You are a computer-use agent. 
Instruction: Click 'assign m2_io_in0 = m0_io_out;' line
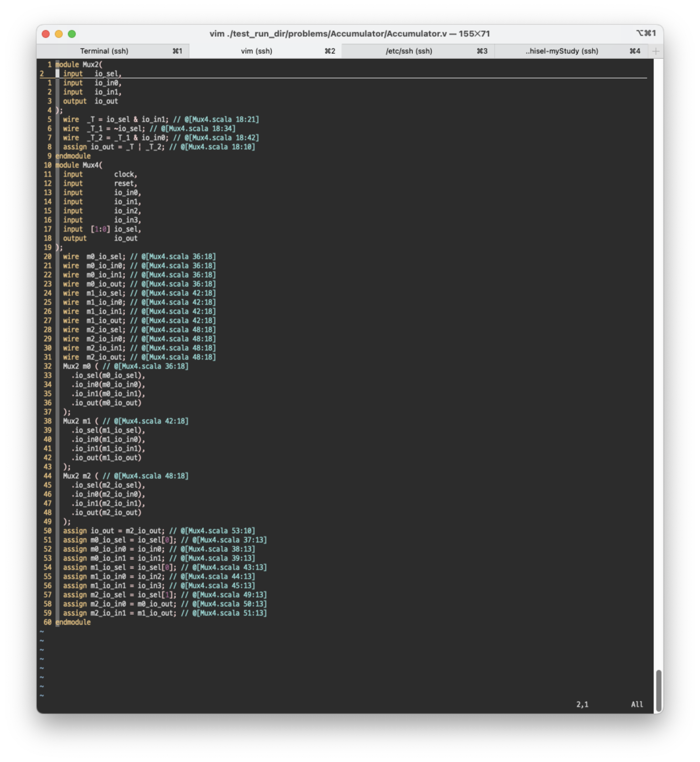(165, 604)
